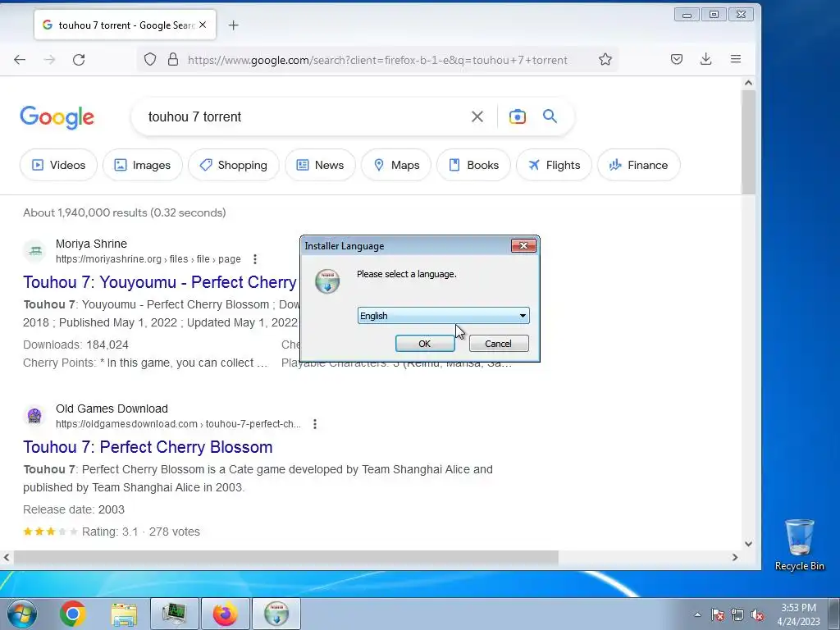Click Old Games Download site favicon

point(34,416)
